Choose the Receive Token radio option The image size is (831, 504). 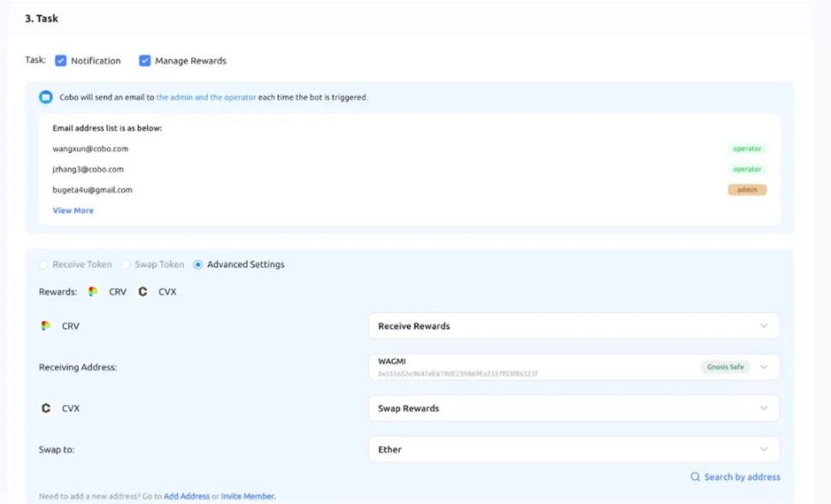coord(44,265)
